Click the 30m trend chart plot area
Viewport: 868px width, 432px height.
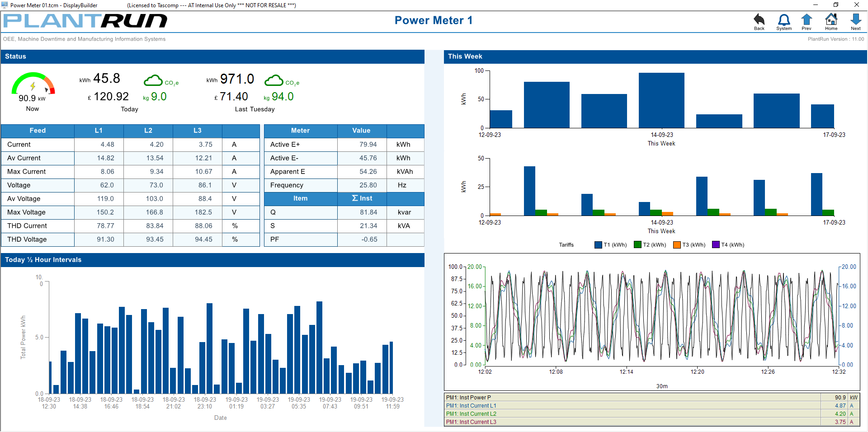pos(662,316)
